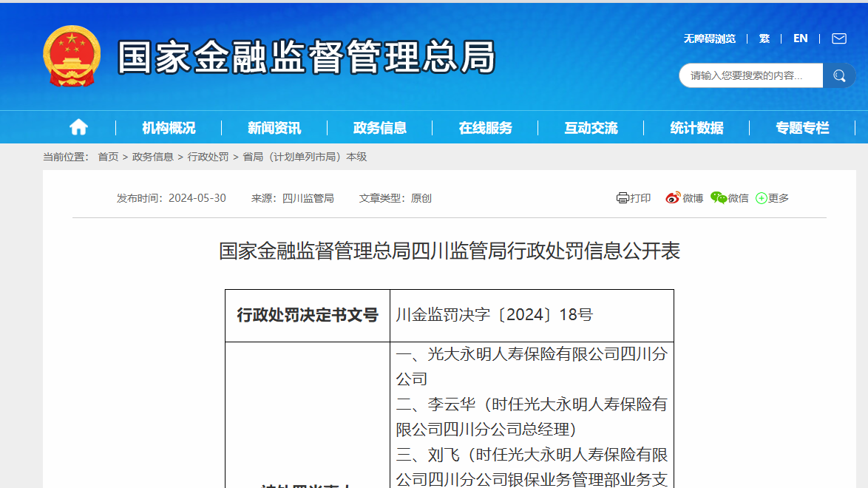This screenshot has width=868, height=488.
Task: Switch to traditional Chinese via 繁
Action: click(764, 38)
